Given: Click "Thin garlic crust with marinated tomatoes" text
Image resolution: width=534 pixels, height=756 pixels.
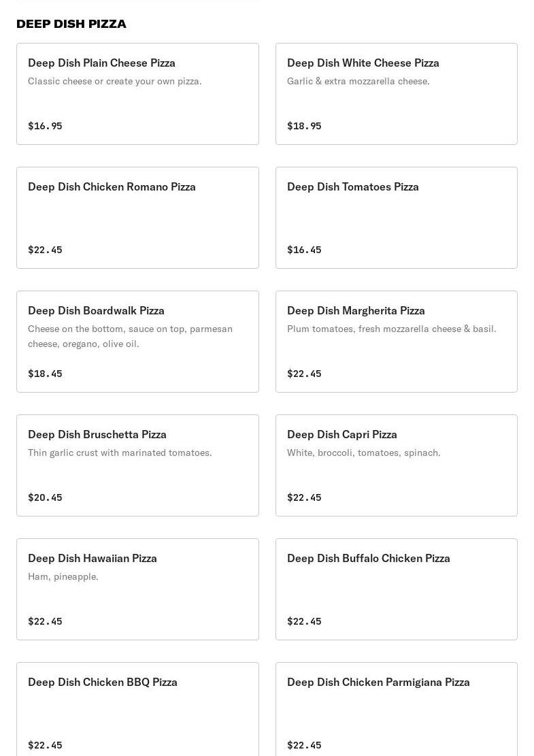Looking at the screenshot, I should 120,453.
